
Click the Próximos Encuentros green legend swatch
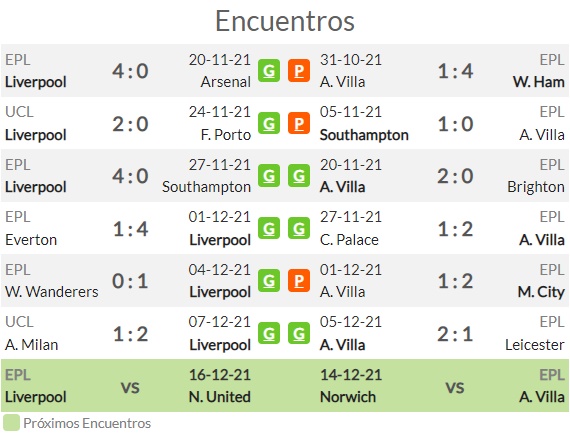(11, 423)
